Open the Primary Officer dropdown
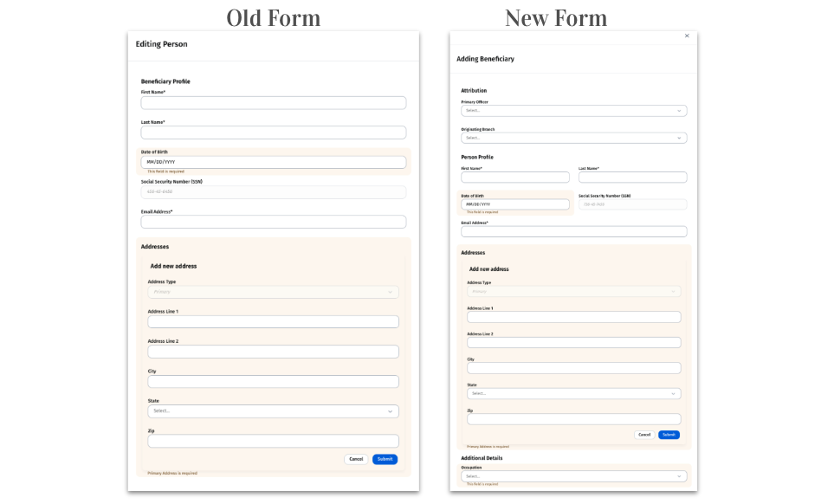 tap(573, 111)
